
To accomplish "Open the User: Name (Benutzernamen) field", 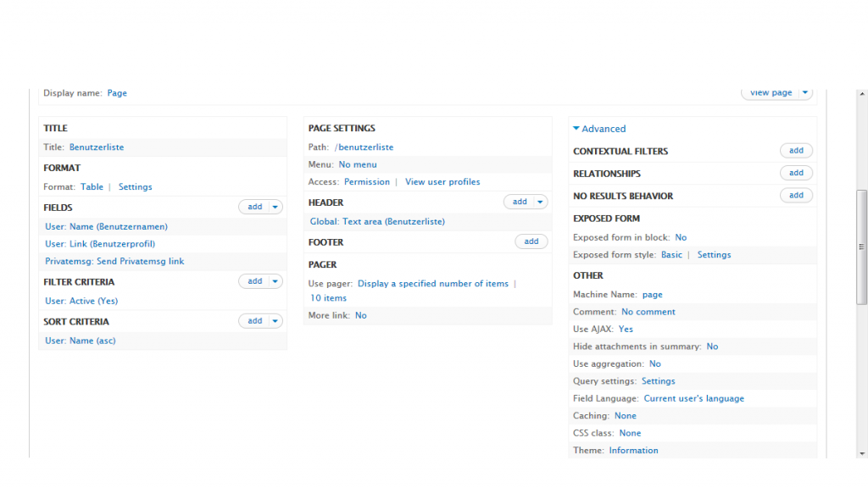I will [x=106, y=227].
